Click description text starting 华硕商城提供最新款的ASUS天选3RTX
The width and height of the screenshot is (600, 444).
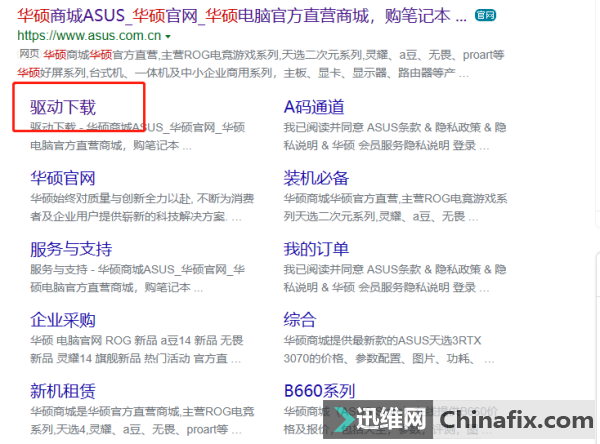click(389, 350)
